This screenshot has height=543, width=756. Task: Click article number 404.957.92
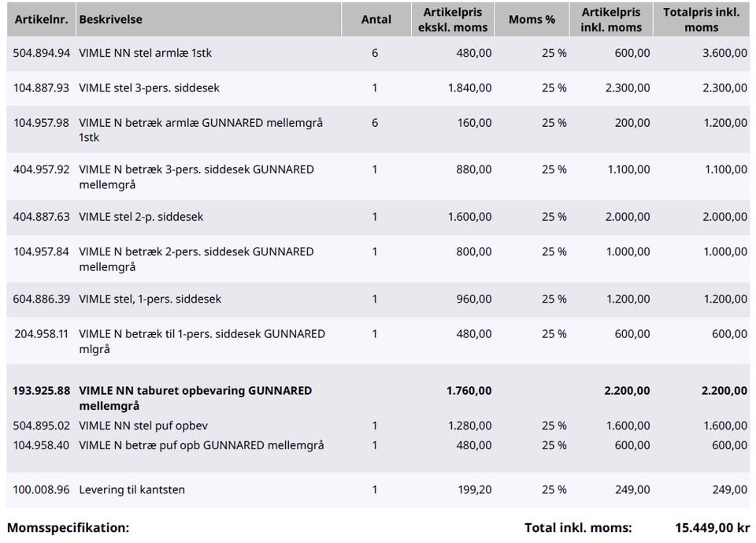click(42, 169)
